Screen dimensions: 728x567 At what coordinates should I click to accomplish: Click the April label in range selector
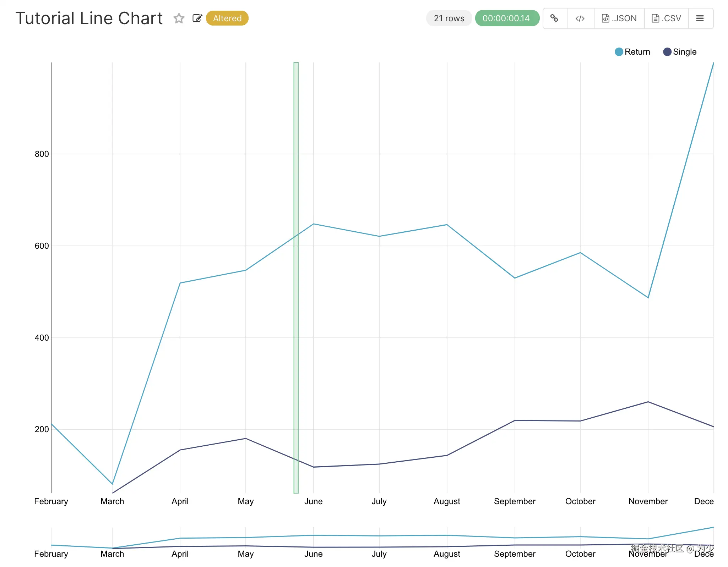point(180,554)
